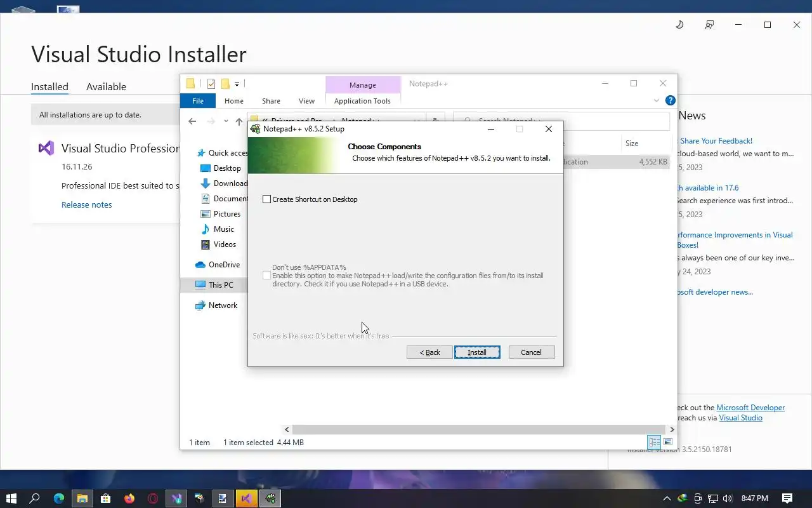Click the File Explorer horizontal scrollbar
The width and height of the screenshot is (812, 508).
[480, 430]
